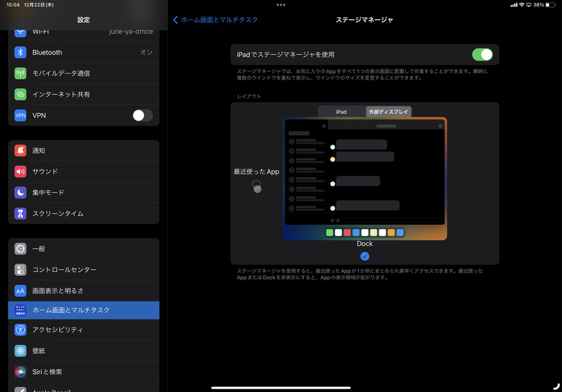Tap the VPN badge icon

(x=20, y=115)
